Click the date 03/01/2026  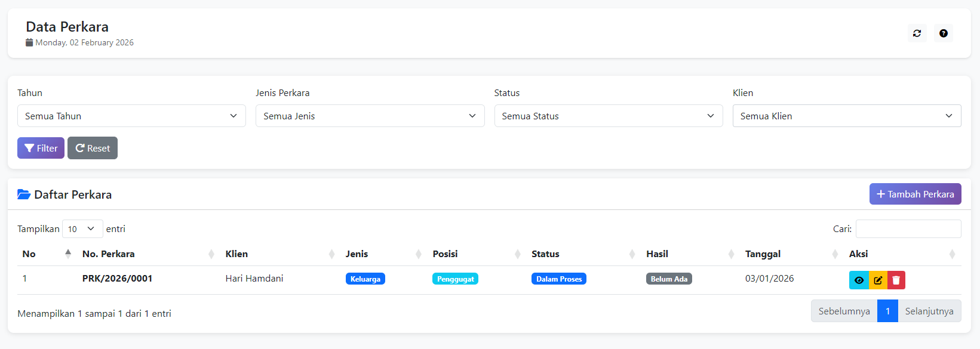tap(770, 279)
